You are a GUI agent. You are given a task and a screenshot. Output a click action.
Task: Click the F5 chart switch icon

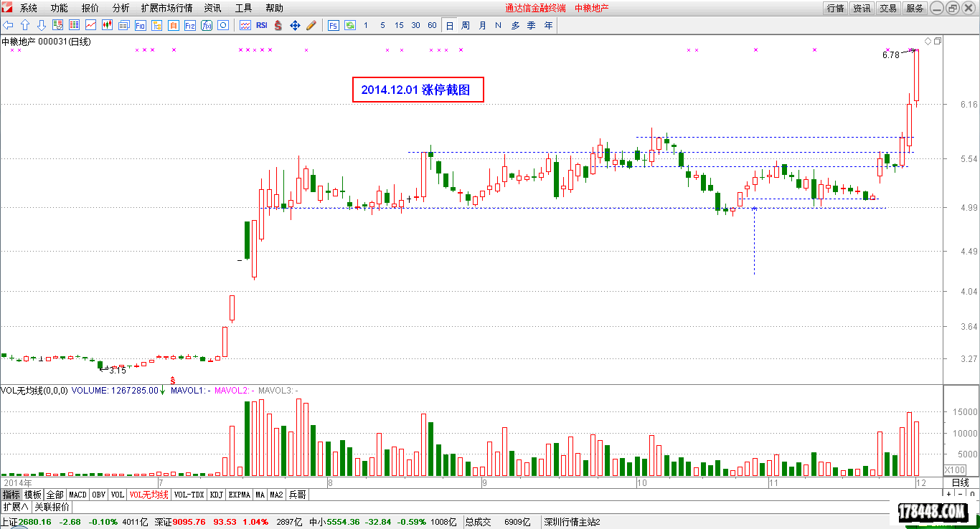[333, 25]
